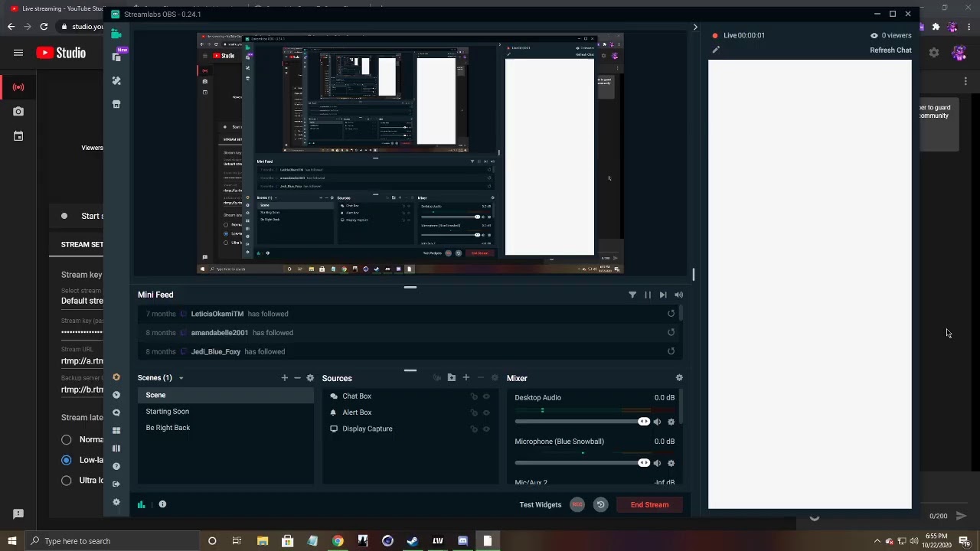Collapse the chat panel arrow
The image size is (980, 551).
[x=695, y=28]
